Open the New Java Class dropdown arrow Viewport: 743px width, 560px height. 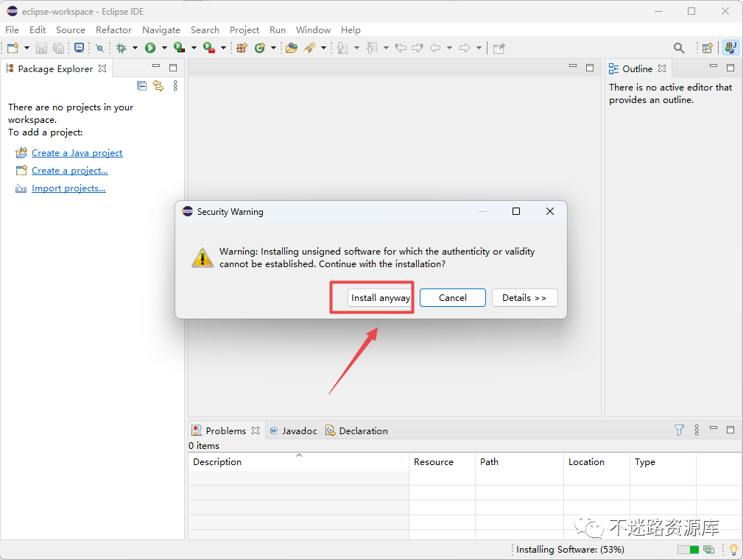273,48
